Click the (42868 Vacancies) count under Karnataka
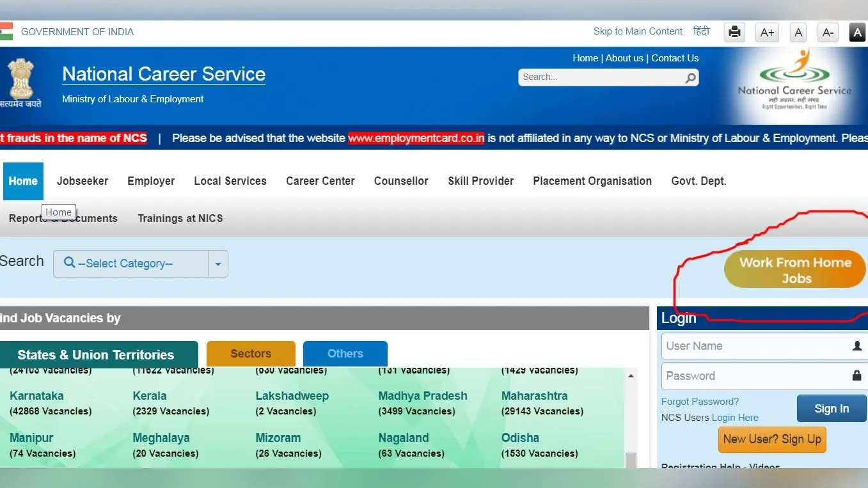This screenshot has width=868, height=488. tap(51, 411)
